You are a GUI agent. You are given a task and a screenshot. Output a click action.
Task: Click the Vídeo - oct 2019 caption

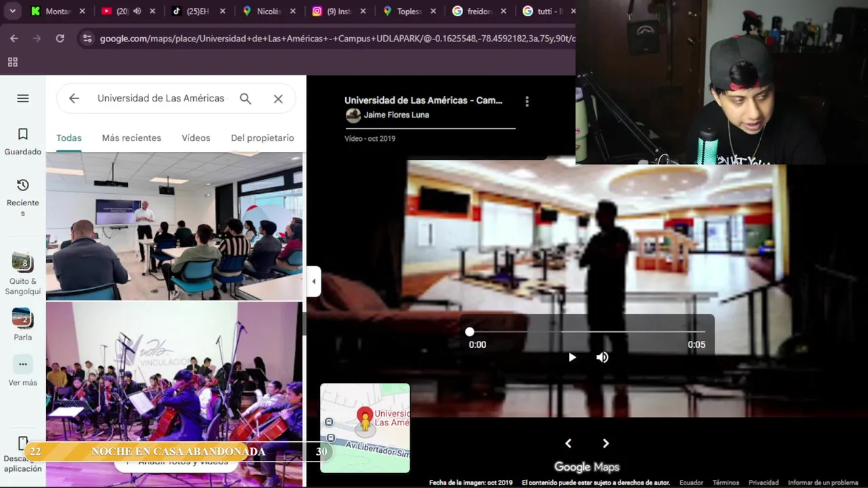point(370,138)
